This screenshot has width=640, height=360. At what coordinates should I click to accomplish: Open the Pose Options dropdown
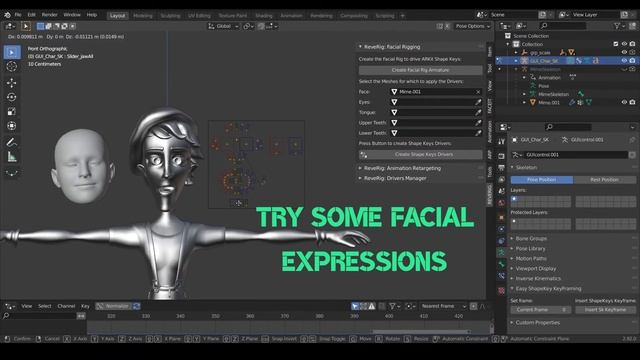473,26
